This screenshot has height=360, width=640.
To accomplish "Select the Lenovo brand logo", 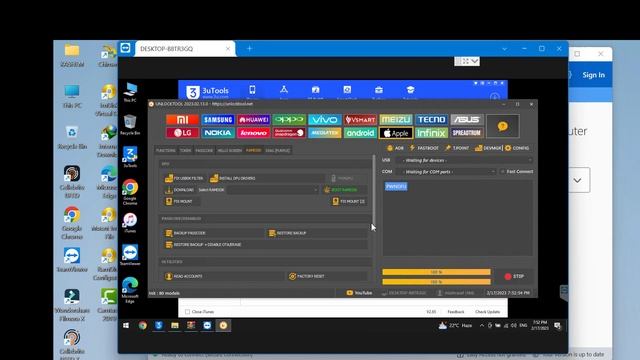I will pyautogui.click(x=253, y=133).
